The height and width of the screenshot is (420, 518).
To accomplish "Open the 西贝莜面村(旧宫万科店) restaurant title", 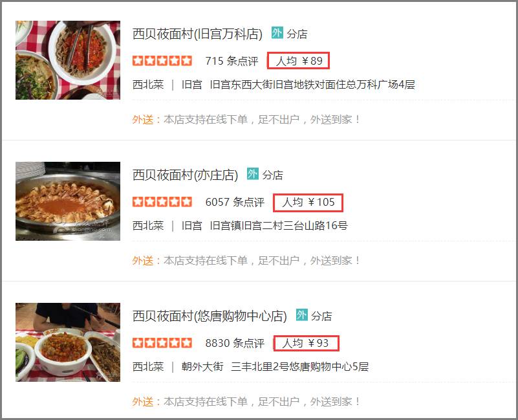I will [x=197, y=34].
